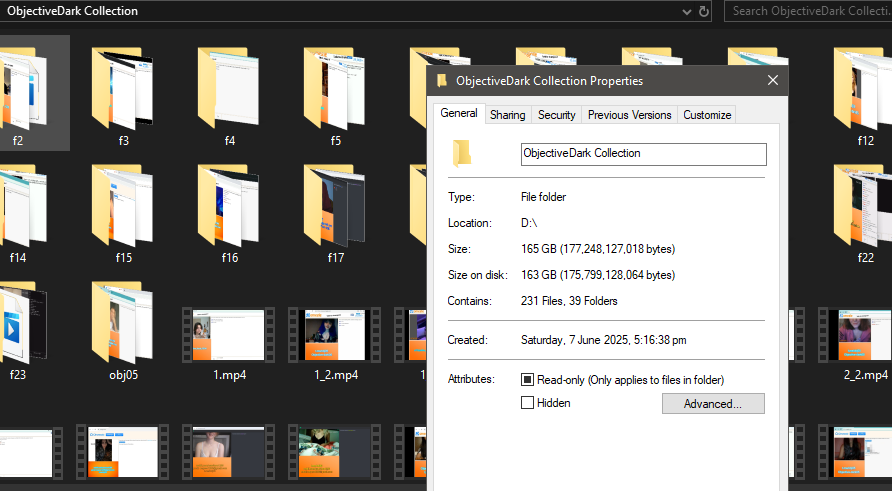Select the f16 folder icon
Image resolution: width=892 pixels, height=491 pixels.
(x=229, y=205)
